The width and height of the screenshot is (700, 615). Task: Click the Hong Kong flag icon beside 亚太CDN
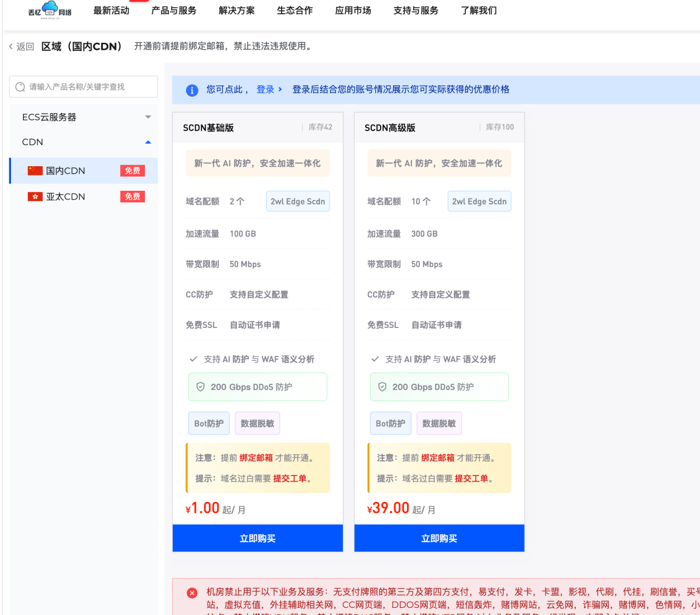35,197
